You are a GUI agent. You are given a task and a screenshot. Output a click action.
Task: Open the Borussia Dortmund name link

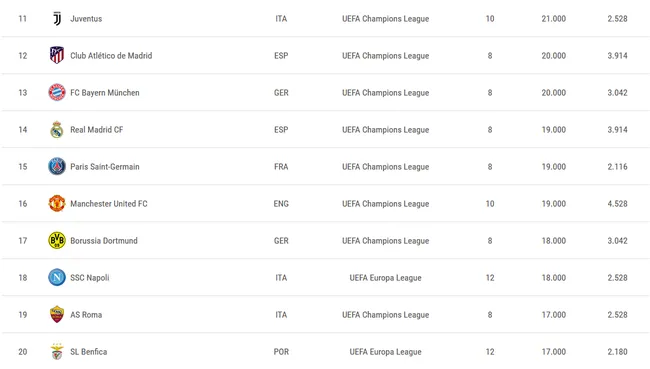104,240
